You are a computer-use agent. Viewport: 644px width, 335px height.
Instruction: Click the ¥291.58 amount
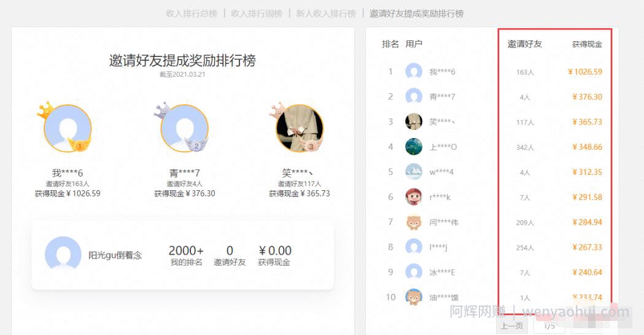coord(588,197)
